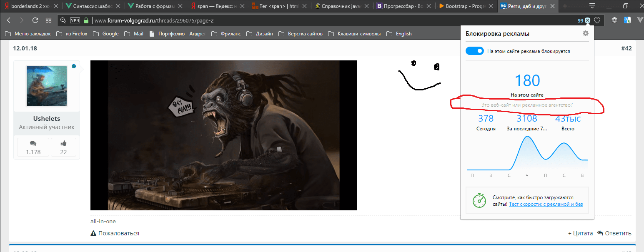Open ad blocker settings gear

tap(586, 33)
